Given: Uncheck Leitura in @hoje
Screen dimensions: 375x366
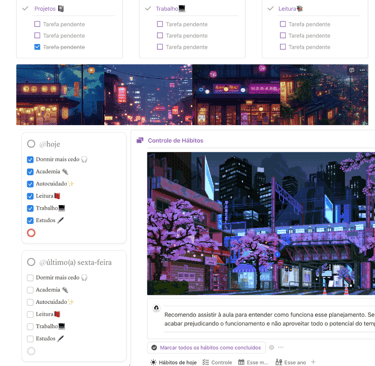Looking at the screenshot, I should [30, 196].
